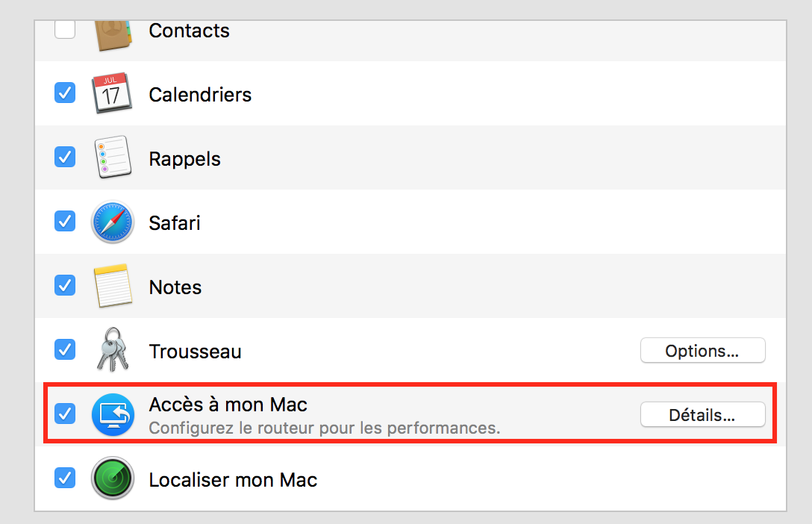Click the Notes notepad icon
This screenshot has width=812, height=524.
coord(112,287)
